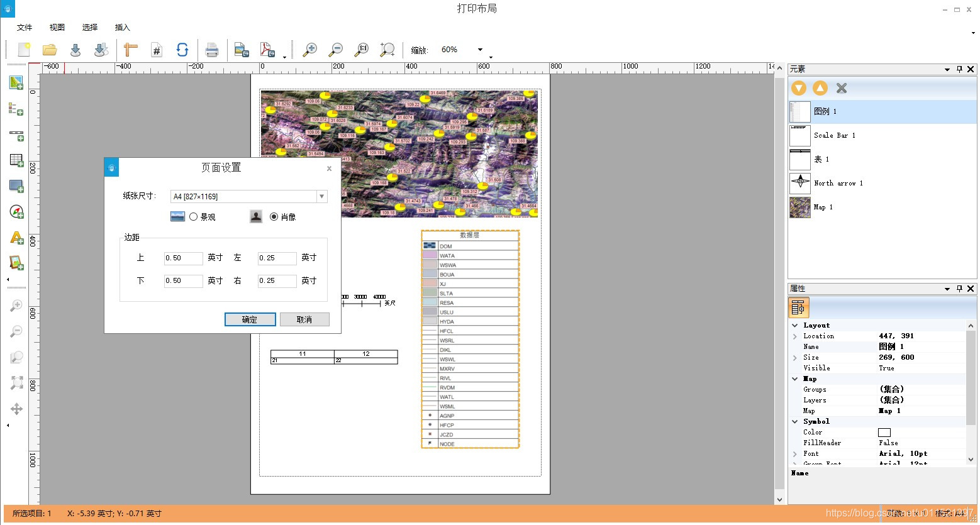Open the 纸张尺寸 paper size dropdown
The width and height of the screenshot is (980, 525).
(x=322, y=196)
